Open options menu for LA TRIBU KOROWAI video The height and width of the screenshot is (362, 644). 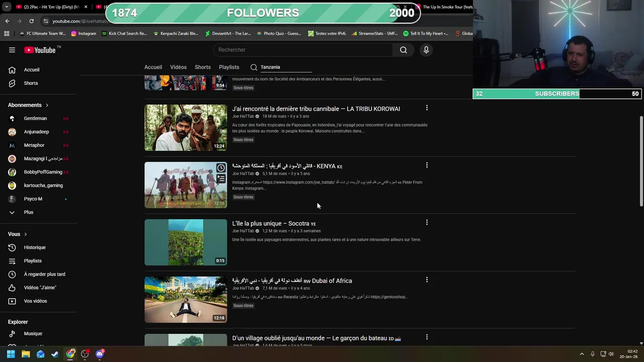(427, 108)
